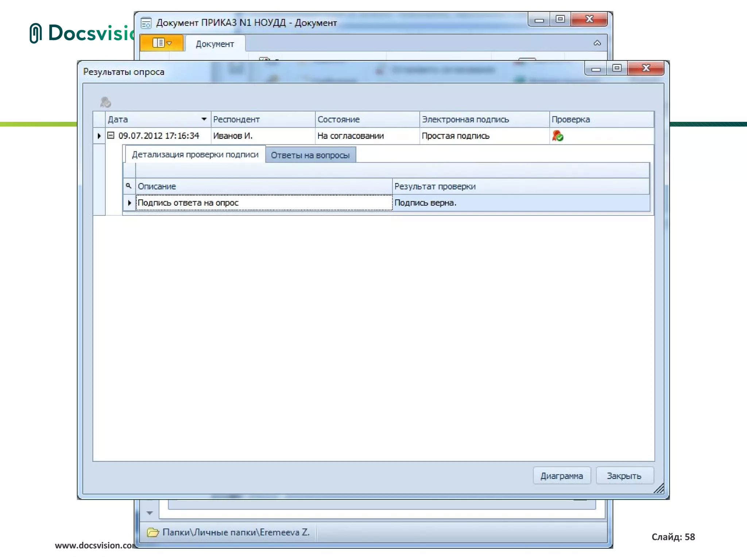The height and width of the screenshot is (560, 747).
Task: Open the Документ ribbon tab
Action: [x=215, y=44]
